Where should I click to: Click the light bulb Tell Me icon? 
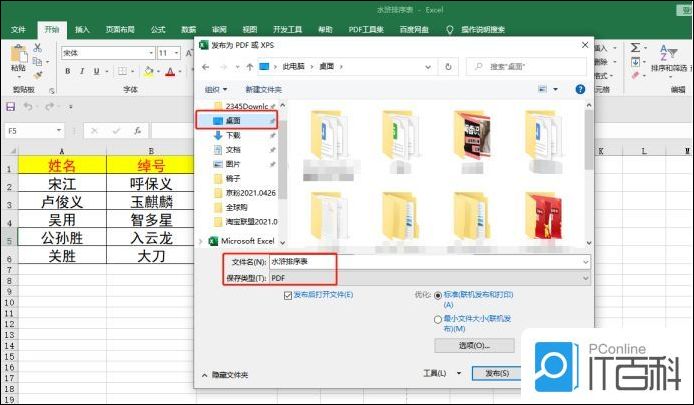tap(450, 30)
